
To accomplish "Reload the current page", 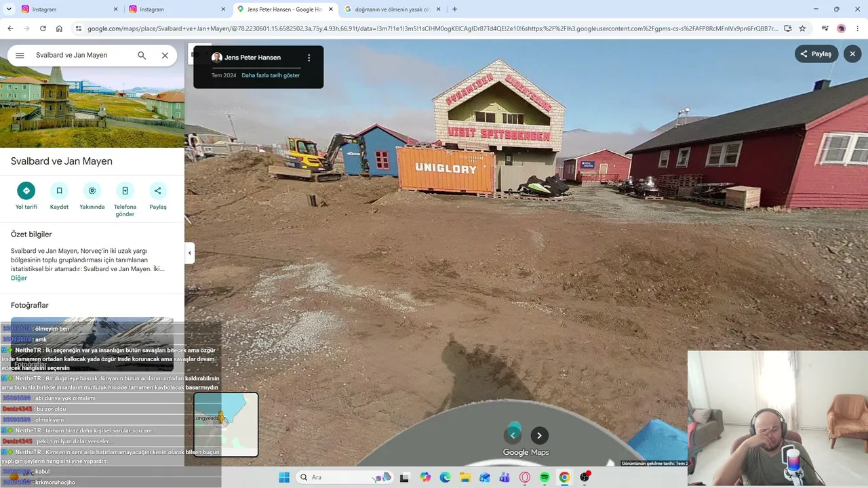I will 43,28.
